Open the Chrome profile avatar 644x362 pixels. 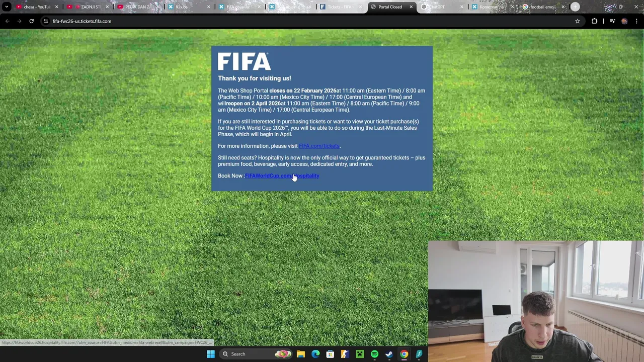pos(624,21)
